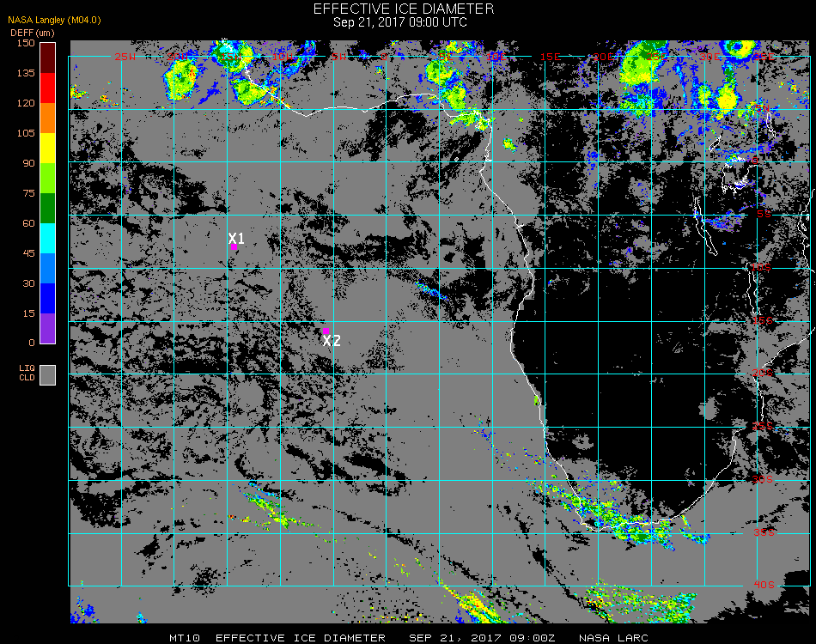
Task: Click the "90" colorbar tick label
Action: coord(28,163)
